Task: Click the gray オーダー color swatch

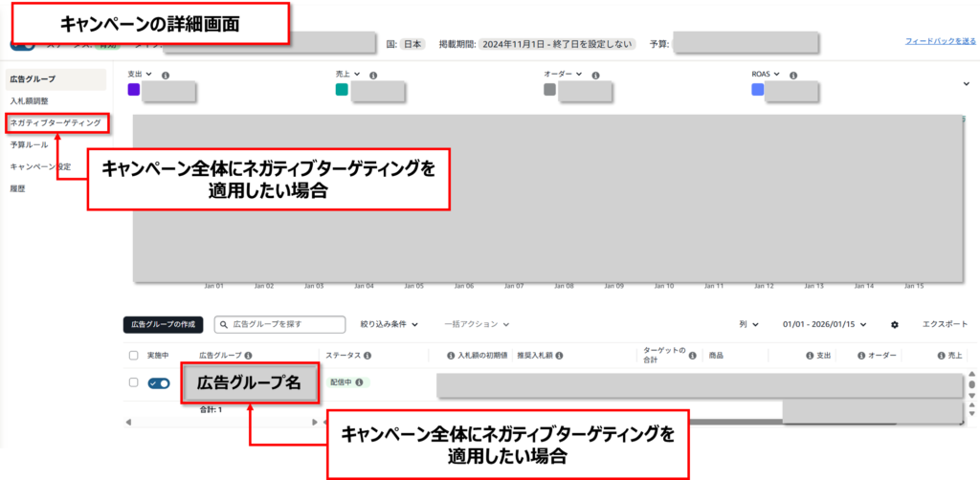Action: point(549,90)
